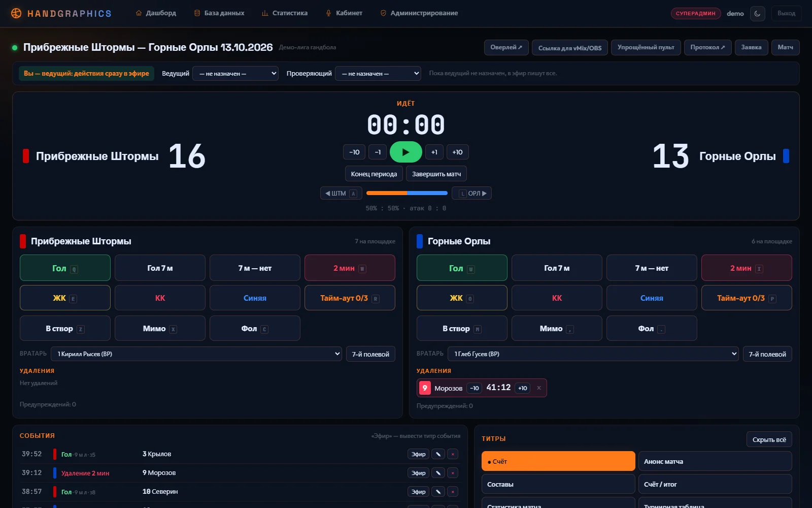Open the Проверяющий dropdown
The width and height of the screenshot is (812, 508).
[378, 74]
